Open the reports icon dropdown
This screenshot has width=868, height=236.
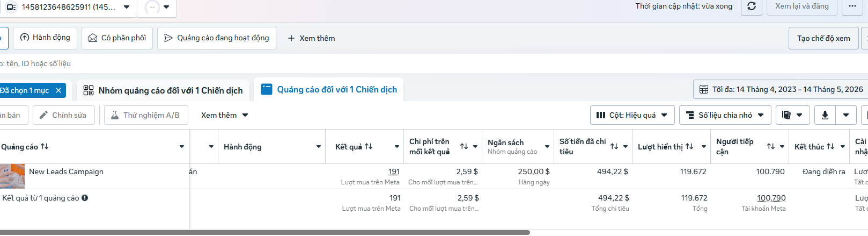(x=792, y=115)
